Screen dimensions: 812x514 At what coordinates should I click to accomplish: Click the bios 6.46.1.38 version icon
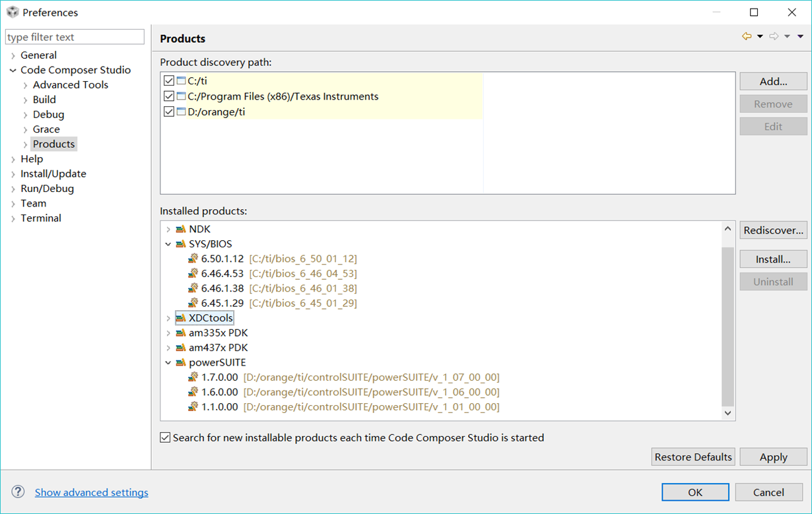click(x=193, y=288)
